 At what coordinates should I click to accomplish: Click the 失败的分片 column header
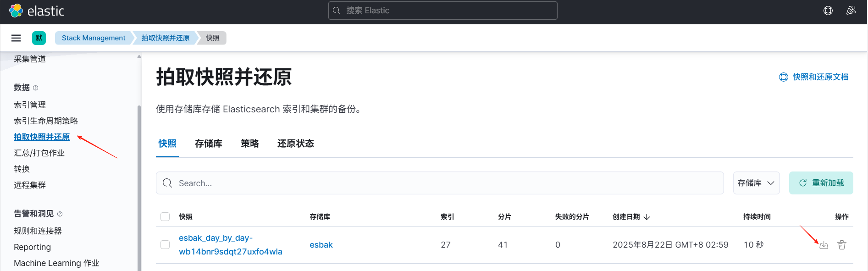(x=572, y=217)
